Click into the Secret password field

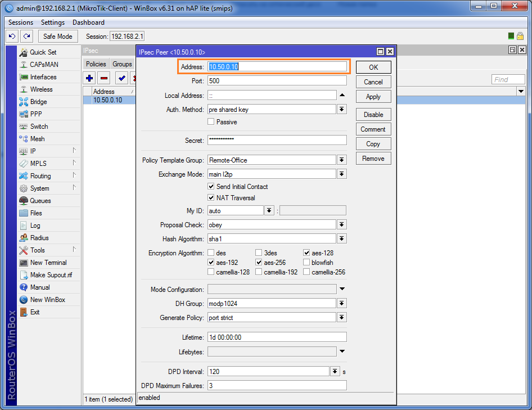click(277, 140)
